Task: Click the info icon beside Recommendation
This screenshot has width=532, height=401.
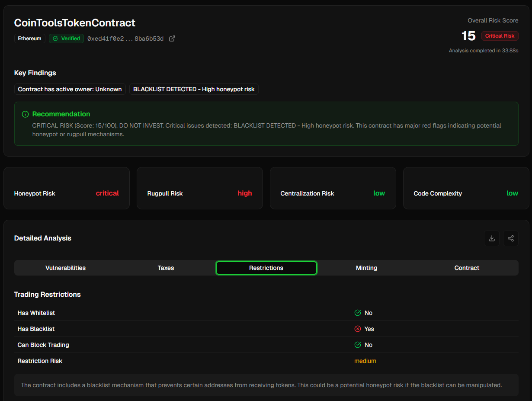Action: coord(25,114)
